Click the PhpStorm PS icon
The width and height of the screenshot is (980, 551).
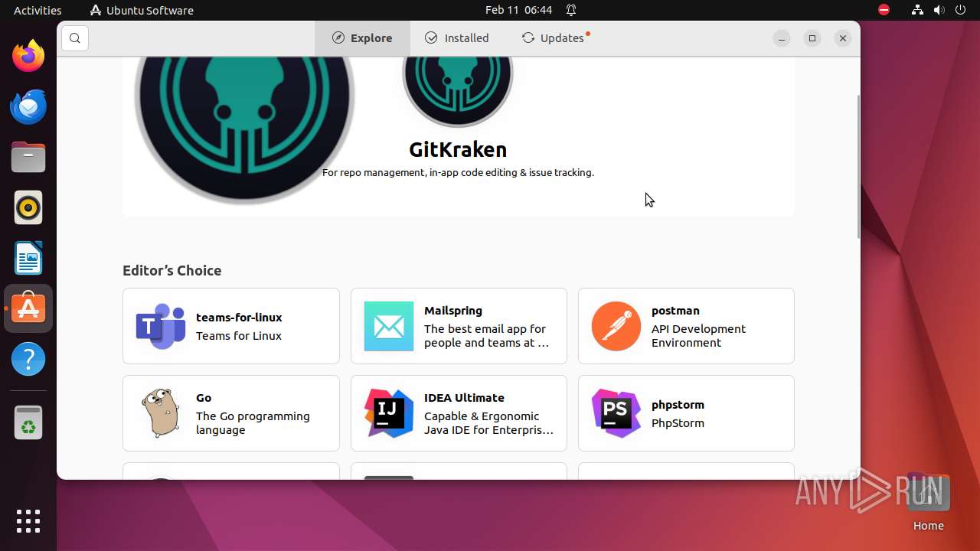pos(616,413)
